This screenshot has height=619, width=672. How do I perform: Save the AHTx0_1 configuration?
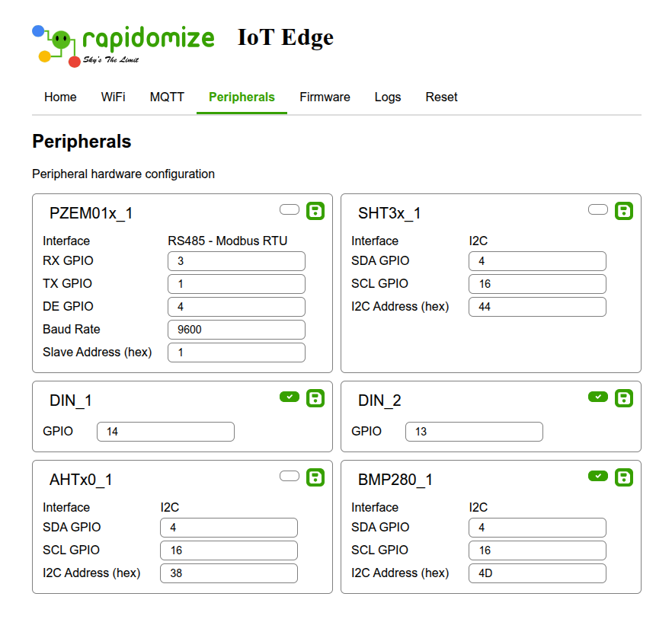(315, 477)
